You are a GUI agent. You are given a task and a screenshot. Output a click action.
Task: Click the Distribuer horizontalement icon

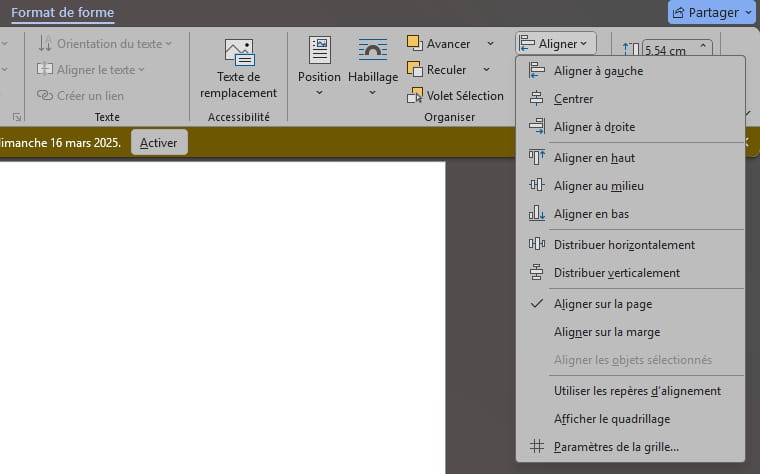537,244
